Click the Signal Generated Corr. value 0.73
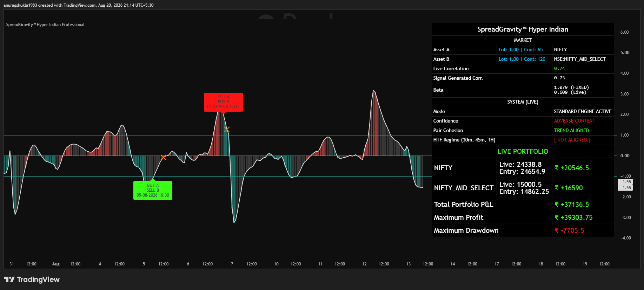Viewport: 644px width, 290px height. (x=559, y=78)
